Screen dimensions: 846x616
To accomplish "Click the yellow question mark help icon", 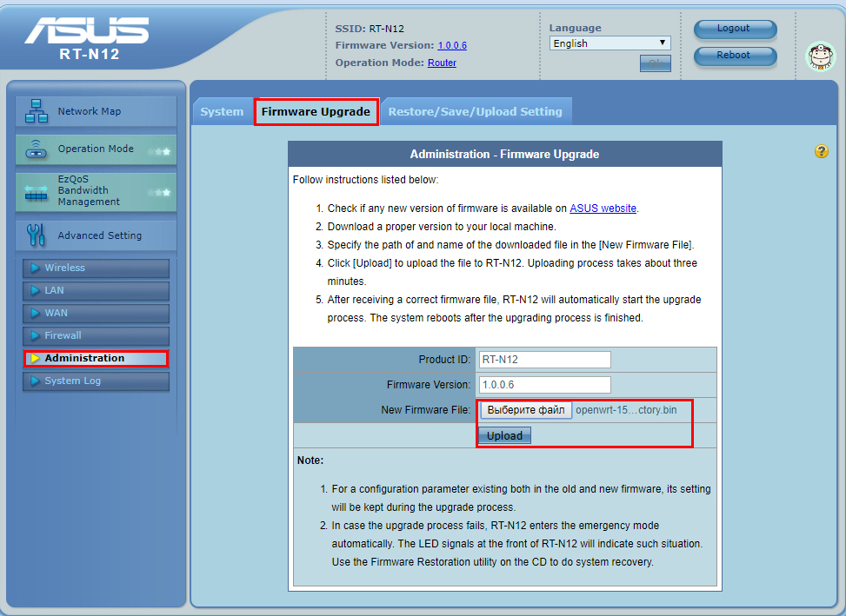I will pyautogui.click(x=821, y=151).
